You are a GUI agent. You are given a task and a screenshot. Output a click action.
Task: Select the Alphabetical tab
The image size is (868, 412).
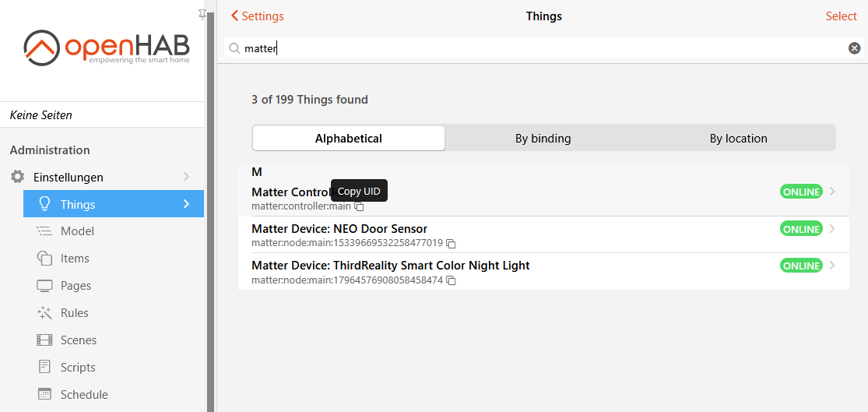349,139
